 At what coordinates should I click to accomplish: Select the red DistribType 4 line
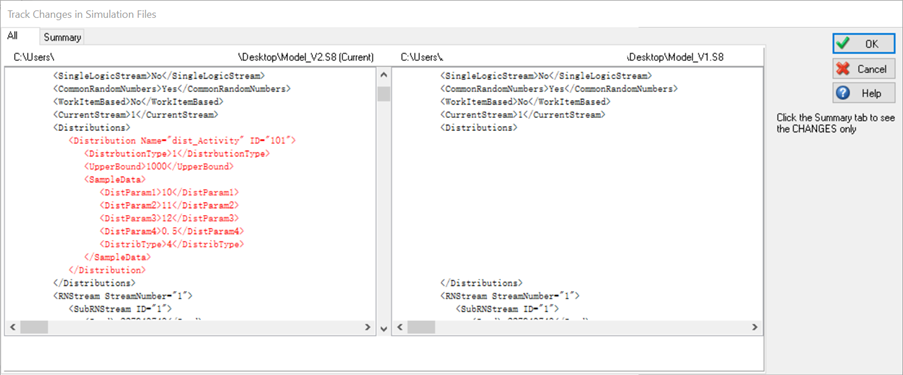(x=172, y=244)
